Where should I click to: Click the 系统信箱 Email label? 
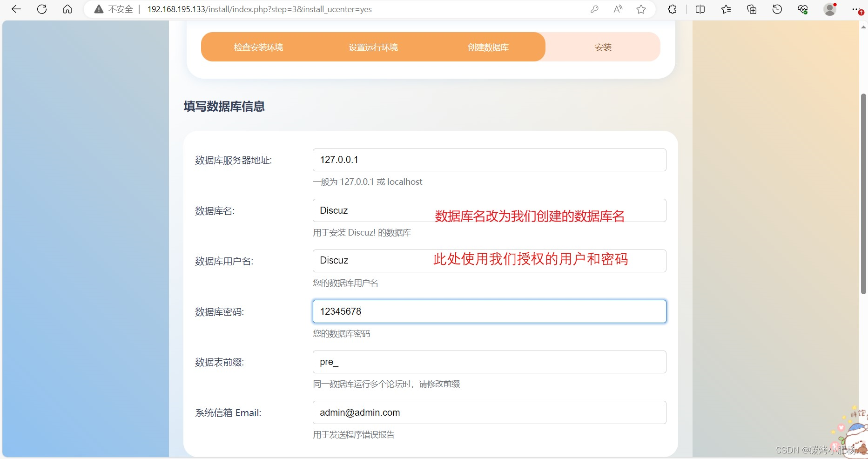228,413
